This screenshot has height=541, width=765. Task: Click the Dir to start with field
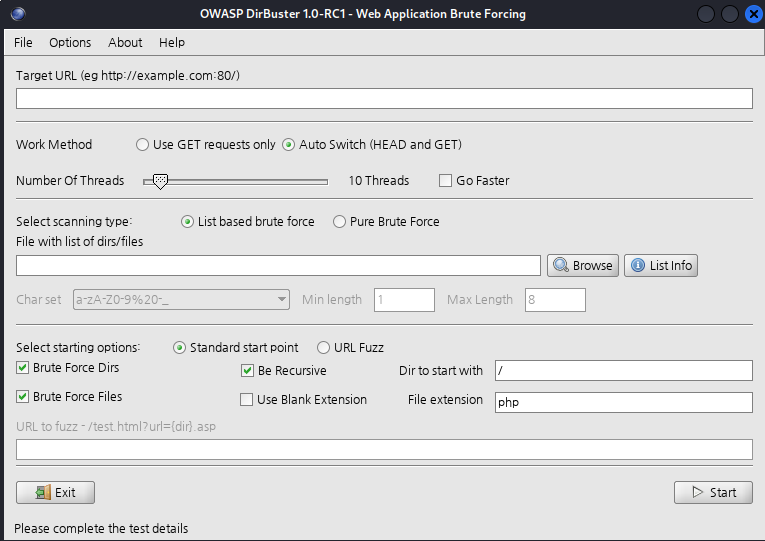pos(624,371)
